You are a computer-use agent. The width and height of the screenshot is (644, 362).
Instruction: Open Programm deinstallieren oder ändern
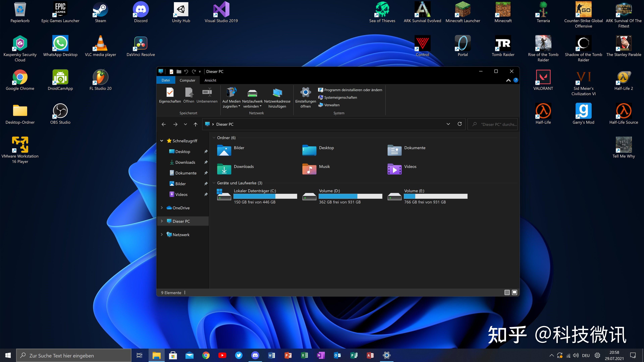point(353,90)
